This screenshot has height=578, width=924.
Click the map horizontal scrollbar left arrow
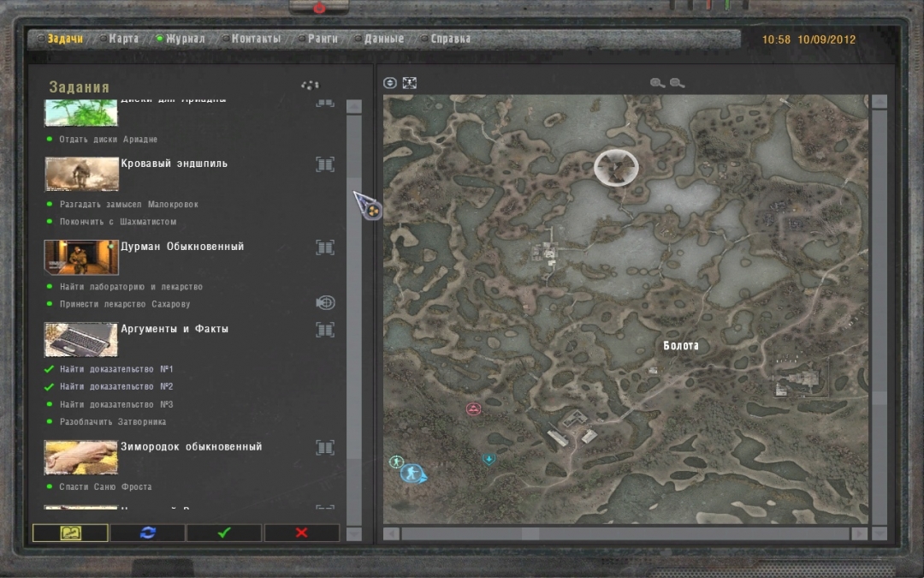click(x=391, y=533)
